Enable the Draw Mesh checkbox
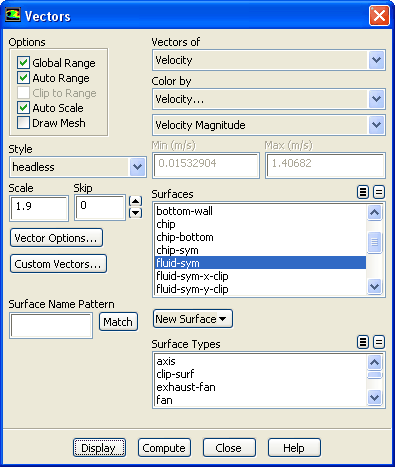This screenshot has width=395, height=467. point(23,123)
